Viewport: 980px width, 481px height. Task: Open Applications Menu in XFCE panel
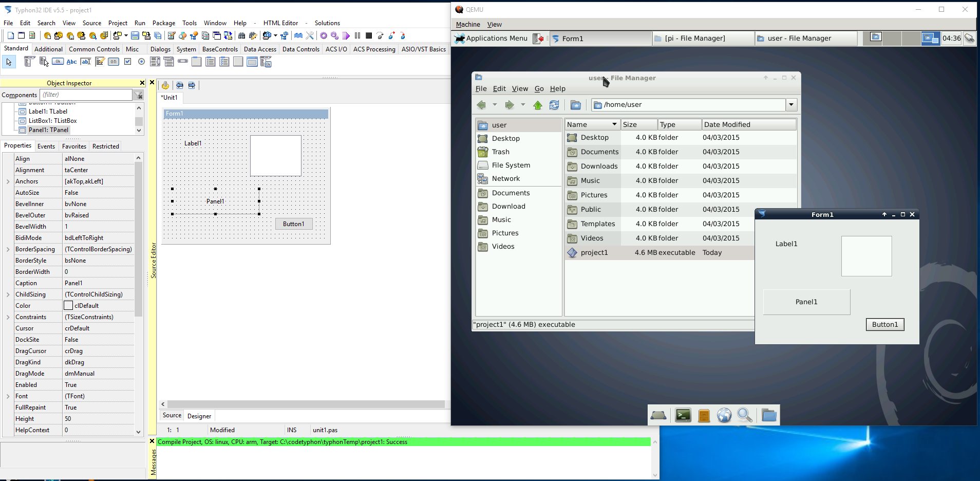491,38
